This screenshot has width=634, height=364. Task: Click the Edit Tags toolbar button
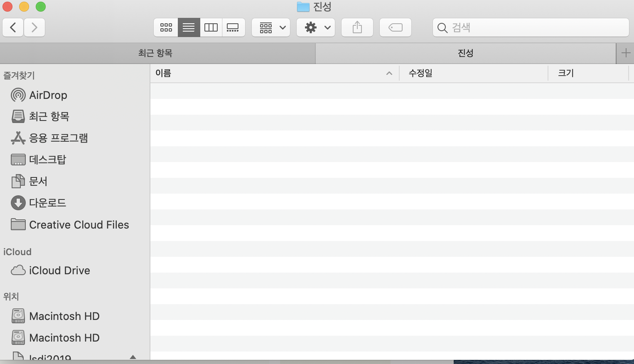[396, 28]
